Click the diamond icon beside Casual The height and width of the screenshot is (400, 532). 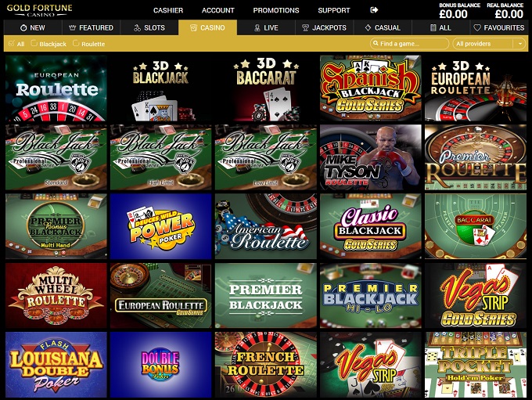point(368,28)
